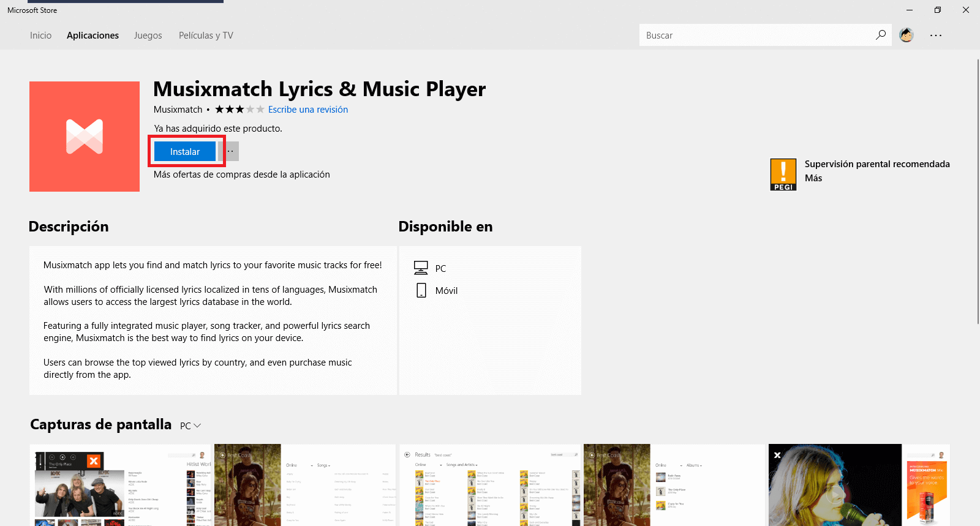Click the PC device icon
Viewport: 980px width, 526px height.
tap(421, 268)
